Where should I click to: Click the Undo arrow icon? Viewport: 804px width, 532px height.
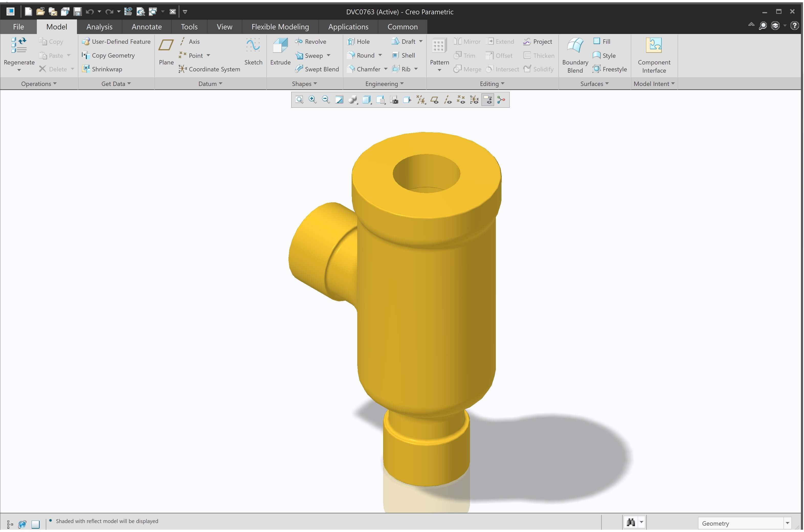click(x=90, y=12)
